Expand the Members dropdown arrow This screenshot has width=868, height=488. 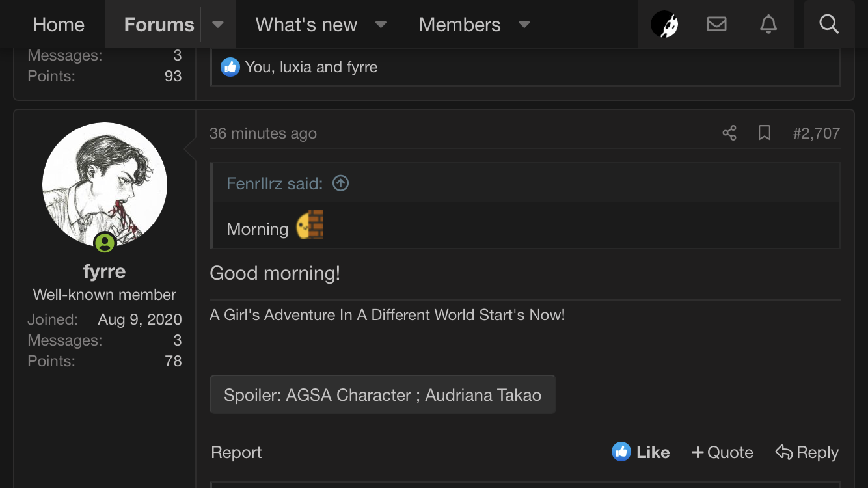coord(524,25)
